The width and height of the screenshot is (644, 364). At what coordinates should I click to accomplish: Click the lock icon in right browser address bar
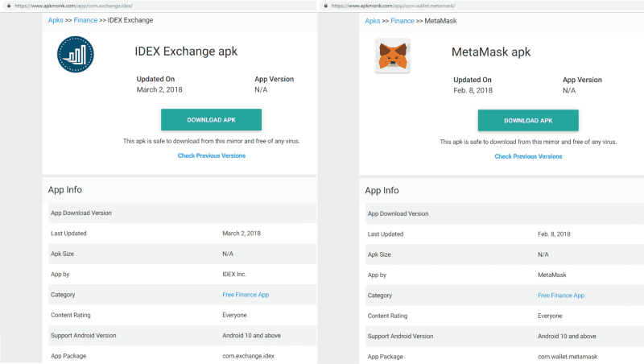326,6
